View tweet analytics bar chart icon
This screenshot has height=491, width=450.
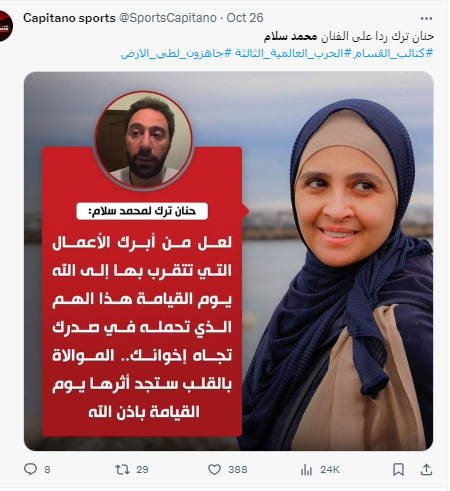306,470
